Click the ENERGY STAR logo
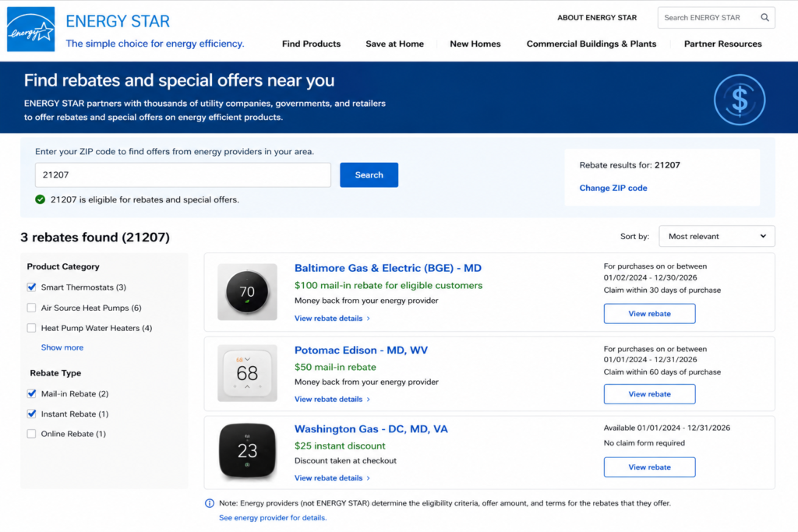The image size is (798, 532). pos(30,30)
